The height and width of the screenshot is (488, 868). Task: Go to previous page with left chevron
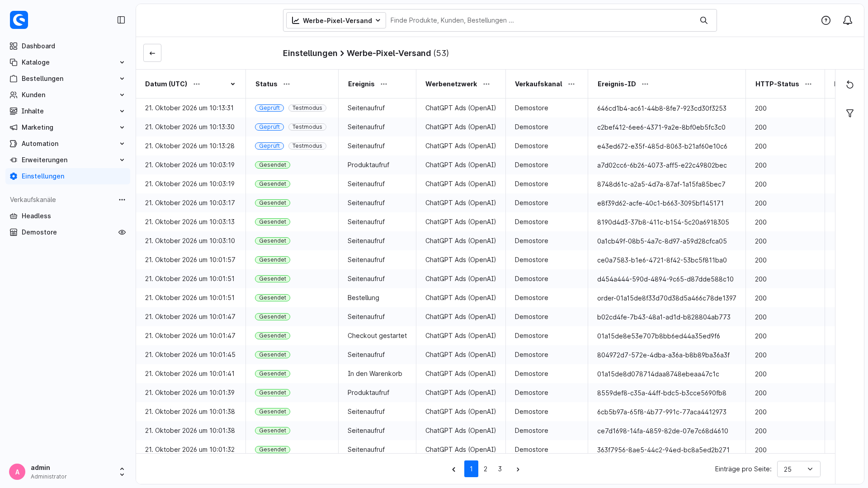click(454, 469)
